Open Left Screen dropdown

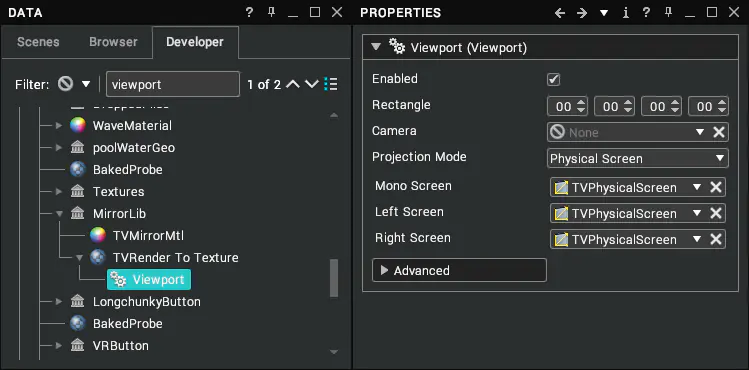click(x=697, y=213)
